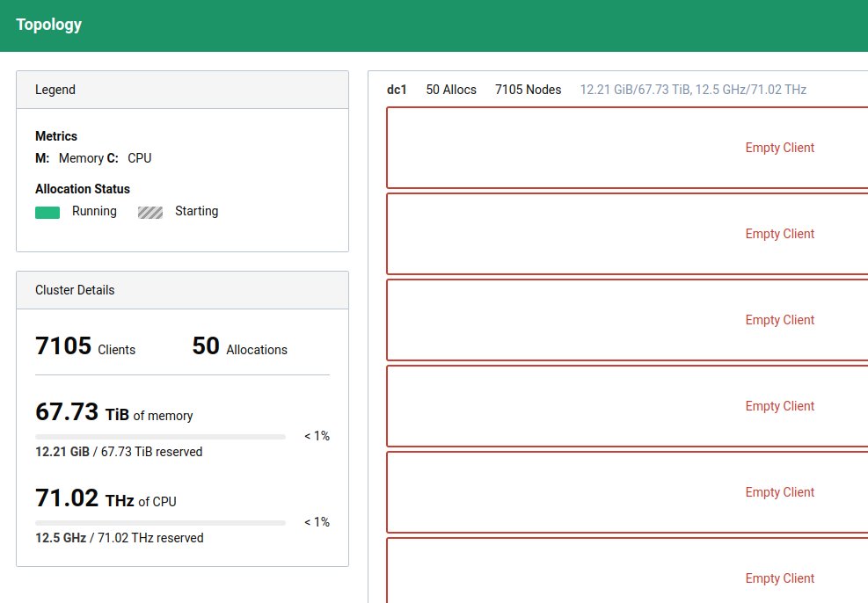
Task: Click the 50 Allocations count
Action: pos(240,346)
